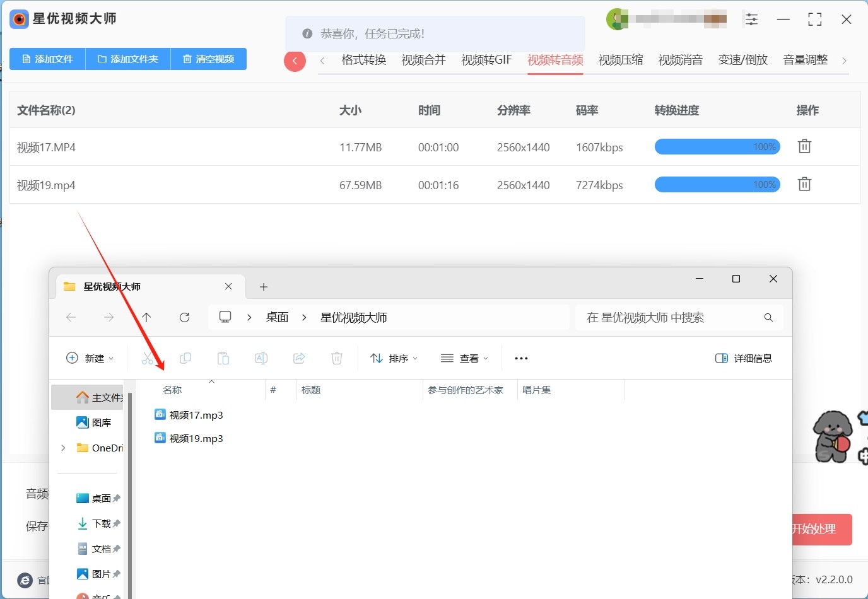Viewport: 868px width, 599px height.
Task: Click the 清空视频 button
Action: coord(208,59)
